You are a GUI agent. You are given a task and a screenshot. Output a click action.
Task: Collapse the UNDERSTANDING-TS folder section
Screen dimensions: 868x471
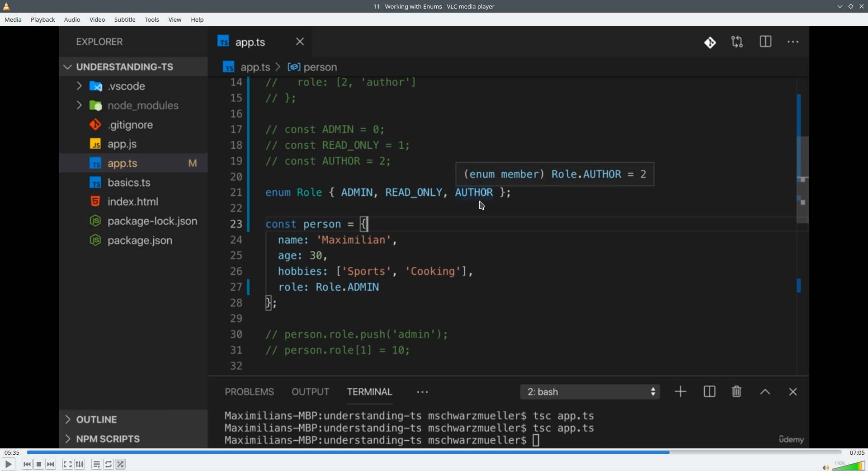133,67
